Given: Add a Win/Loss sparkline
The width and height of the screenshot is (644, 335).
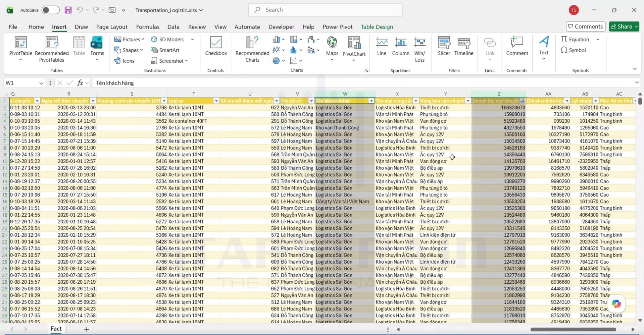Looking at the screenshot, I should pos(419,50).
